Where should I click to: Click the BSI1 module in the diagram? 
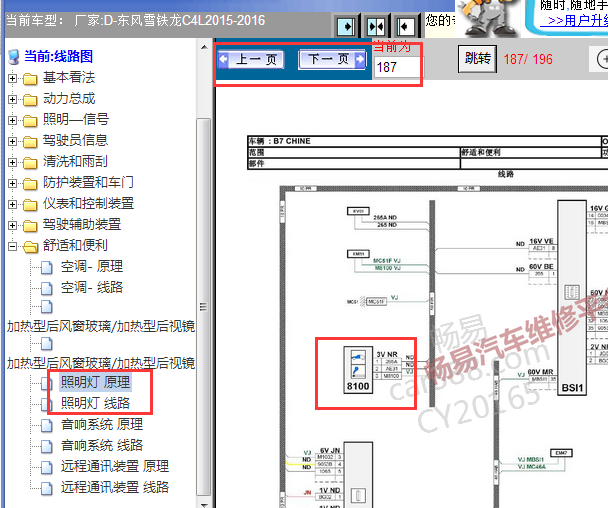(x=572, y=298)
